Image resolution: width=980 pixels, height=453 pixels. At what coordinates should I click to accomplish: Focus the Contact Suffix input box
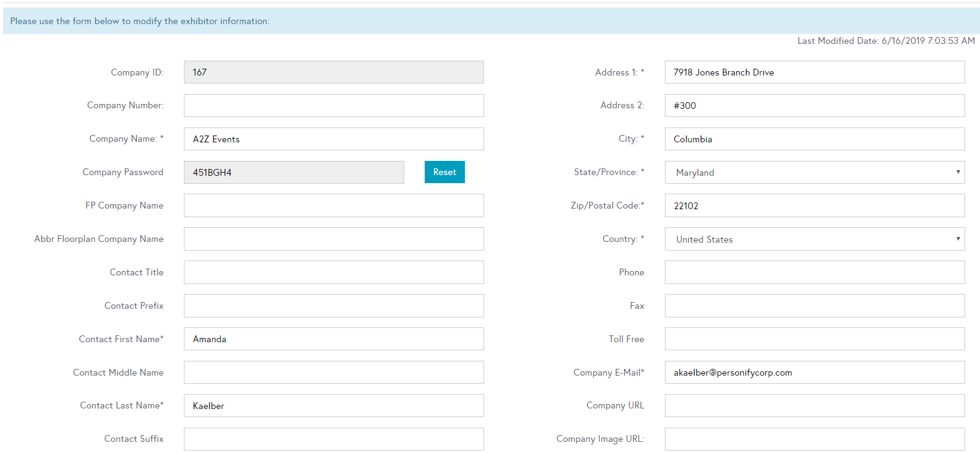click(x=333, y=439)
